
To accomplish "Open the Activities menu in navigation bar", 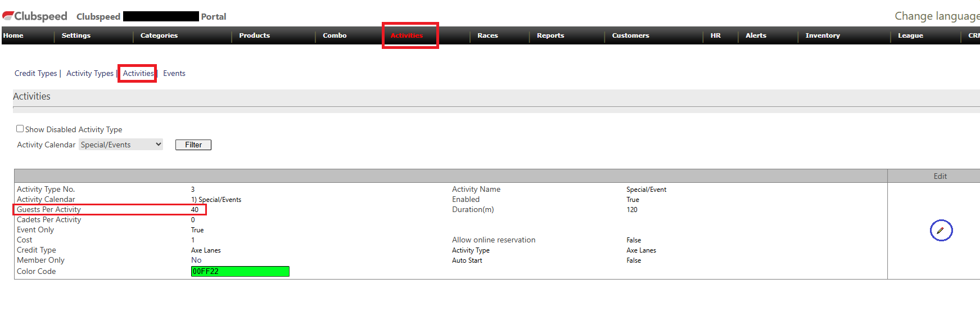I will point(407,35).
